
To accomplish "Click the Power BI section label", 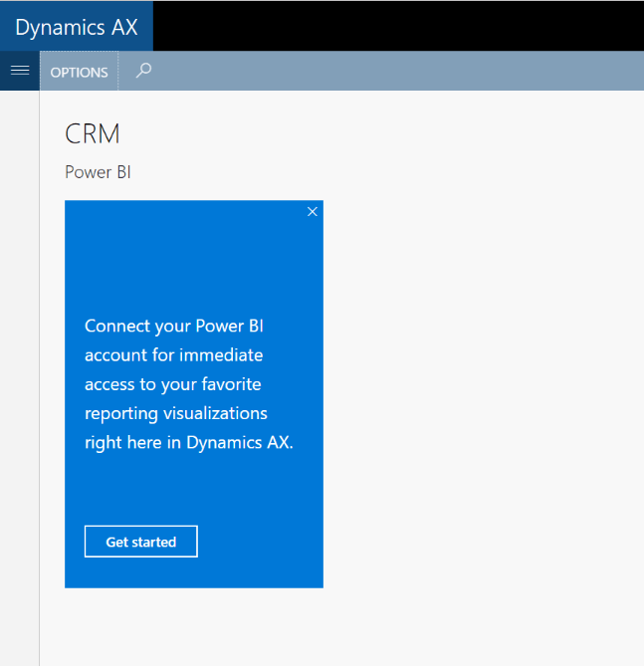I will coord(98,172).
